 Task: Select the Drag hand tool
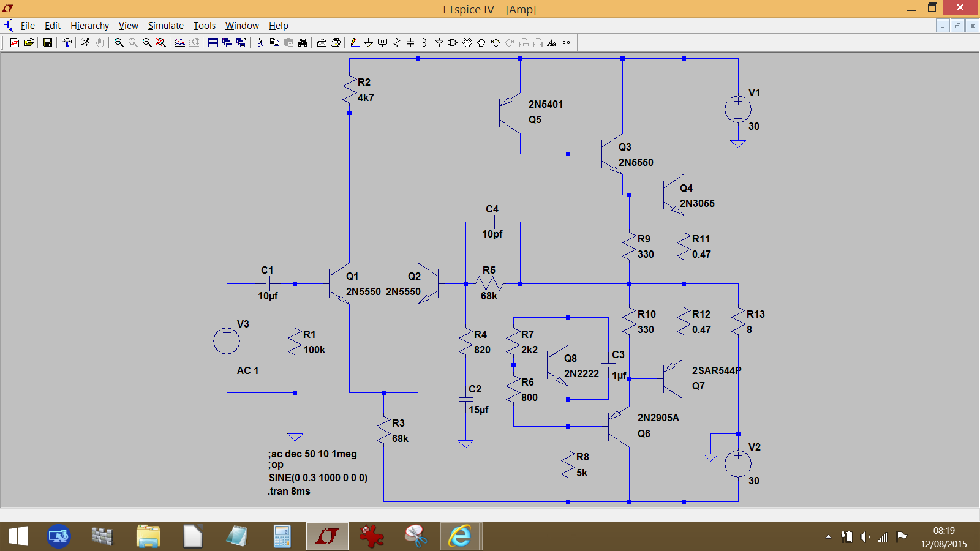click(481, 42)
